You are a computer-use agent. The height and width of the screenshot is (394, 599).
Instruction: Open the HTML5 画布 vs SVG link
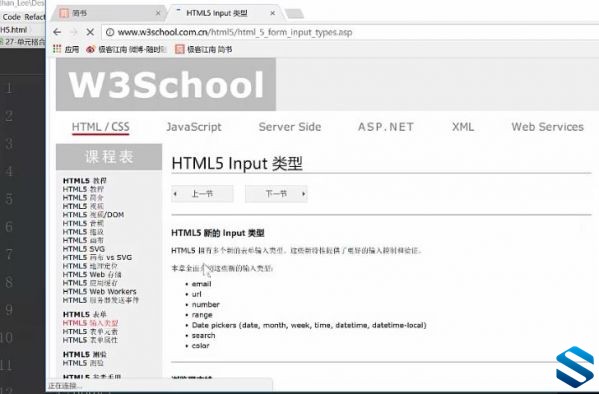(97, 257)
